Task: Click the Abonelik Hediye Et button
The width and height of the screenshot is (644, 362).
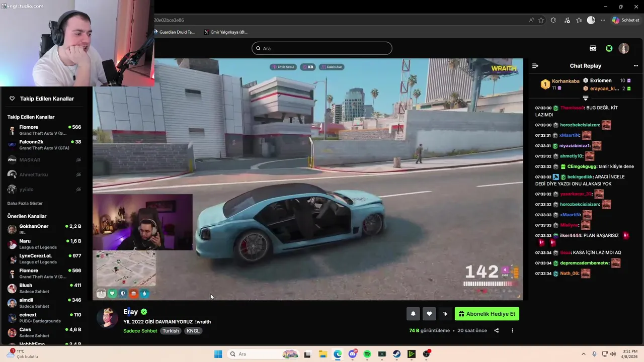Action: 487,314
